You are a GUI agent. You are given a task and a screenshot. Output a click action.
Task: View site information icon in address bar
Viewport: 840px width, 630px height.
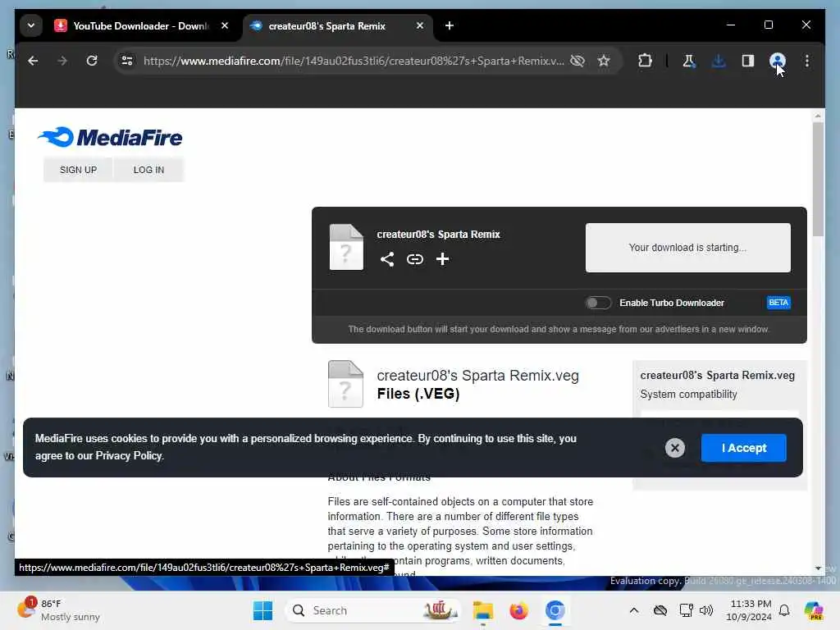point(127,61)
